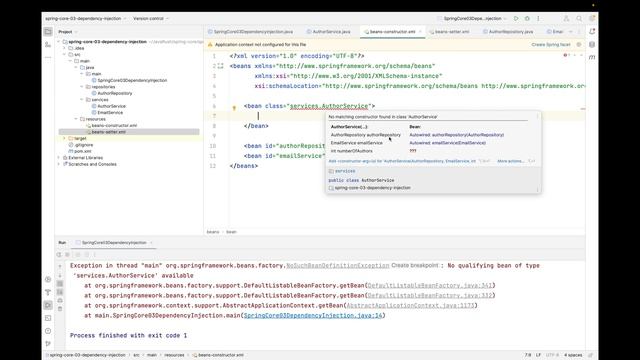Expand the target folder
Screen dimensions: 640x360
click(x=64, y=138)
